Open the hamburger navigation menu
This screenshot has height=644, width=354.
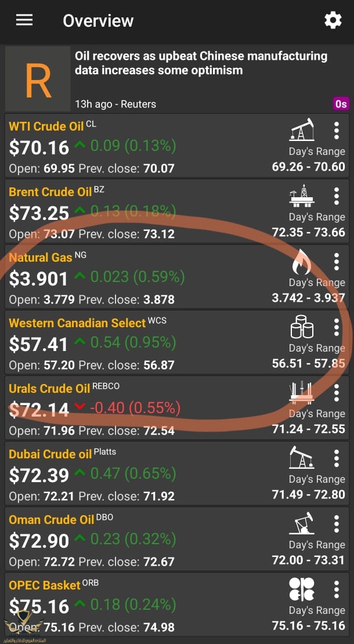tap(24, 20)
